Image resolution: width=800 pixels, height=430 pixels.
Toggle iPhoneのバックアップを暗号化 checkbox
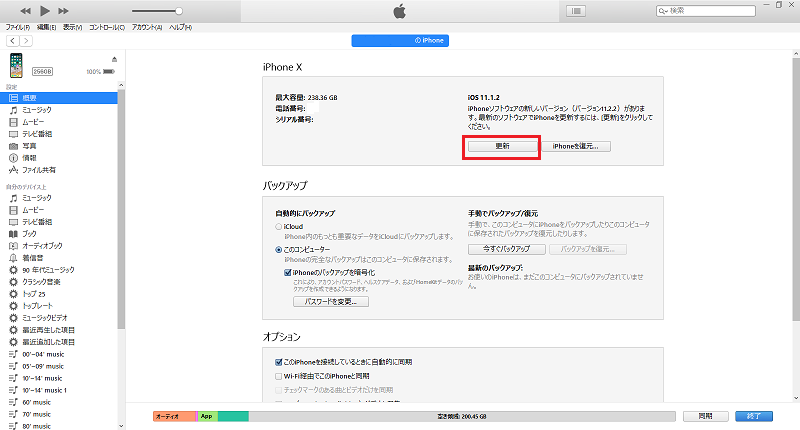point(288,272)
